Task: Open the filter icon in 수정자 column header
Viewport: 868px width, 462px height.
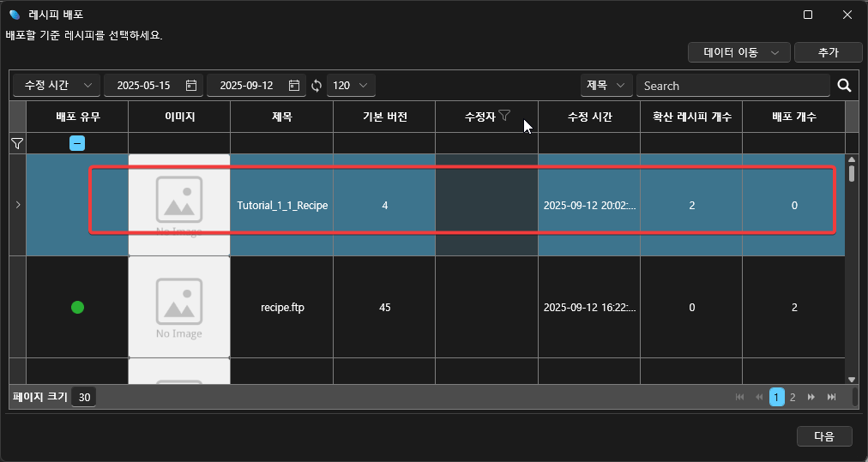Action: 503,115
